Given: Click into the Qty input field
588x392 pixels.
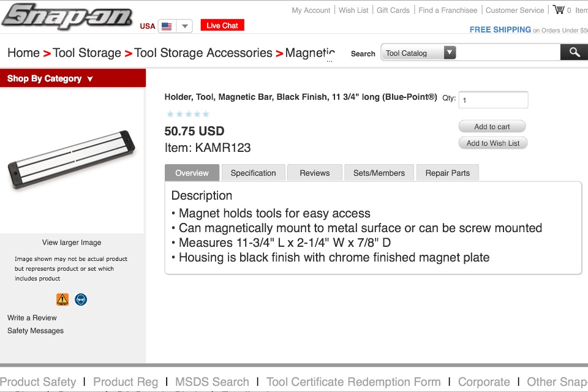Looking at the screenshot, I should 493,100.
